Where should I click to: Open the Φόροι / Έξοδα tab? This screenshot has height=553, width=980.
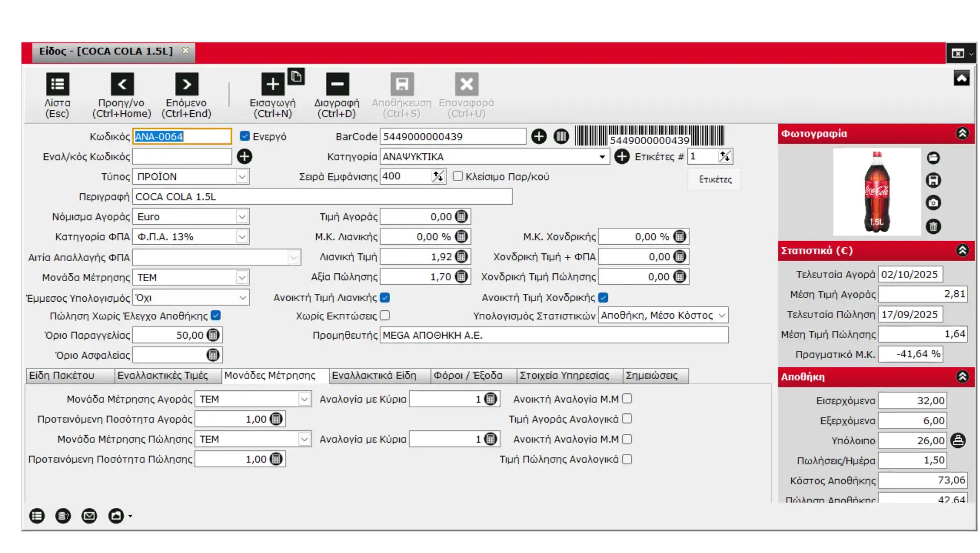(467, 376)
